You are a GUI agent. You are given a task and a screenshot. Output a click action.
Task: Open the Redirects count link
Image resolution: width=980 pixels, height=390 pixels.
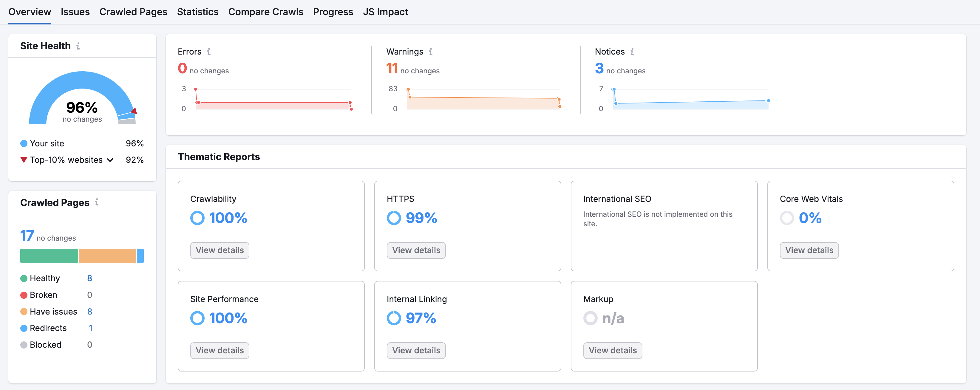[91, 328]
